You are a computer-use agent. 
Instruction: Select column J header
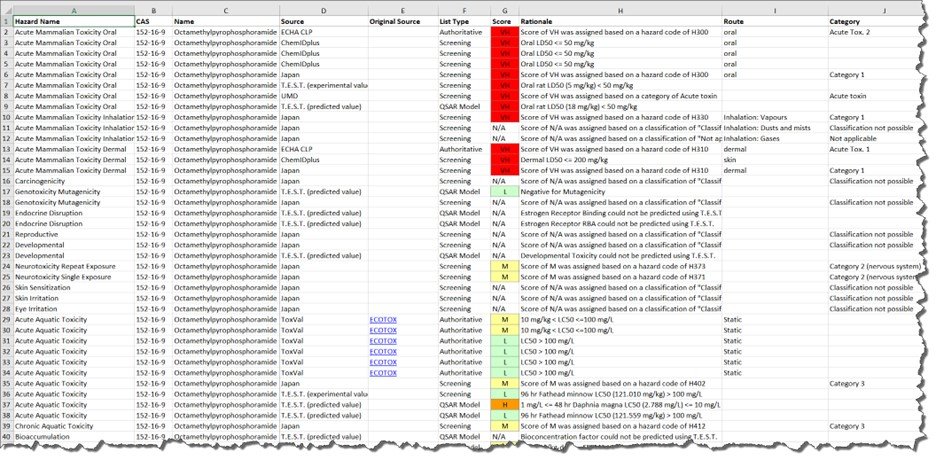[x=882, y=11]
